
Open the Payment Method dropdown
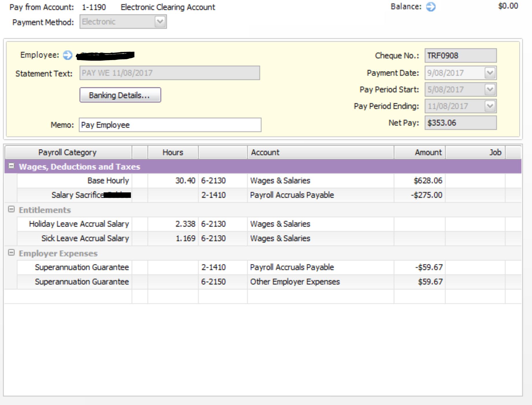coord(160,21)
